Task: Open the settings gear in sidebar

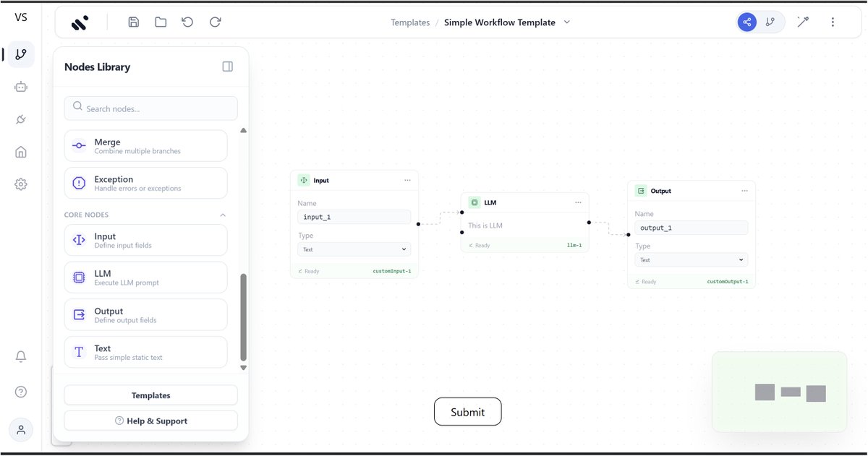Action: 21,184
